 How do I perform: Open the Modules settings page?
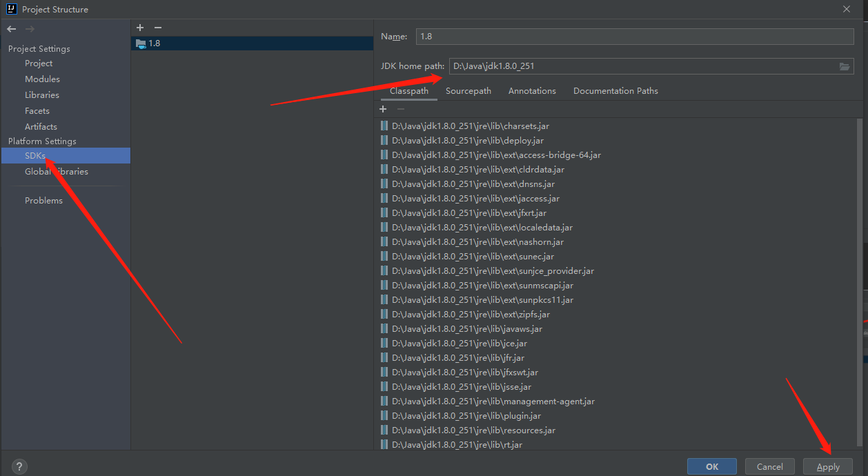coord(42,79)
